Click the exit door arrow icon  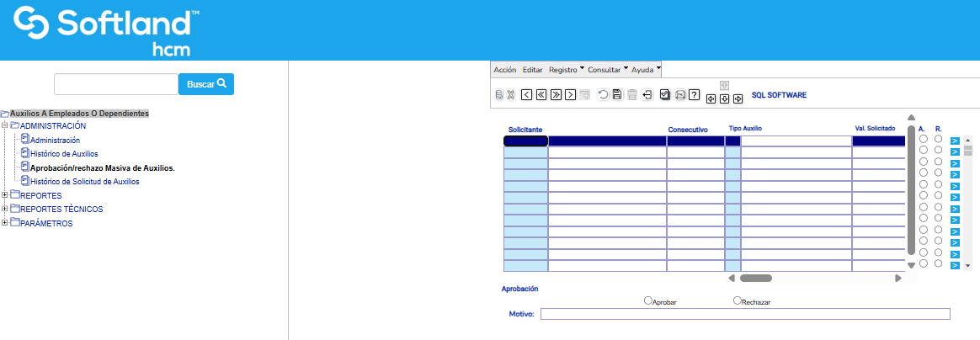(x=647, y=95)
